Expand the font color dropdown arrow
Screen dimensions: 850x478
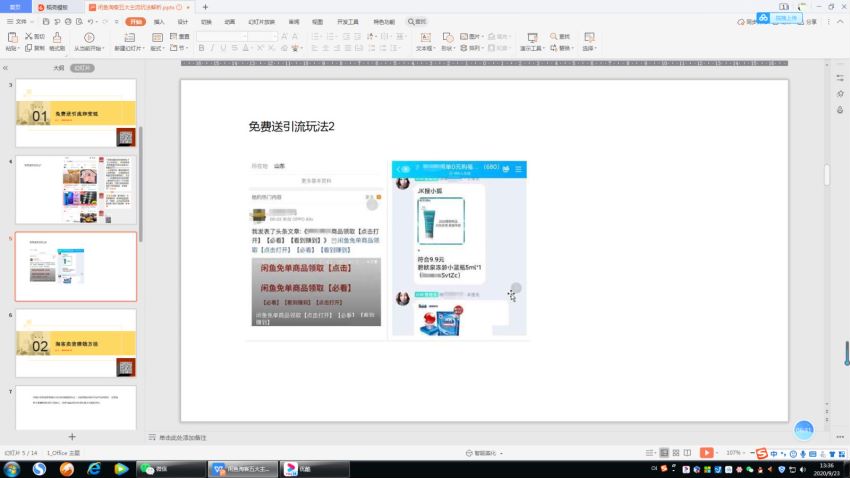coord(252,48)
